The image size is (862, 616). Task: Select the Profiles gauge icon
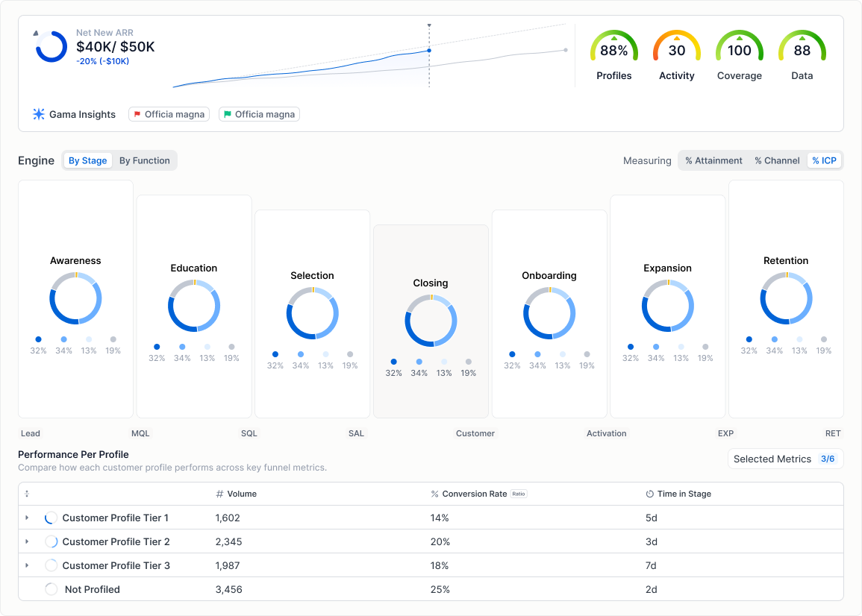[x=614, y=45]
